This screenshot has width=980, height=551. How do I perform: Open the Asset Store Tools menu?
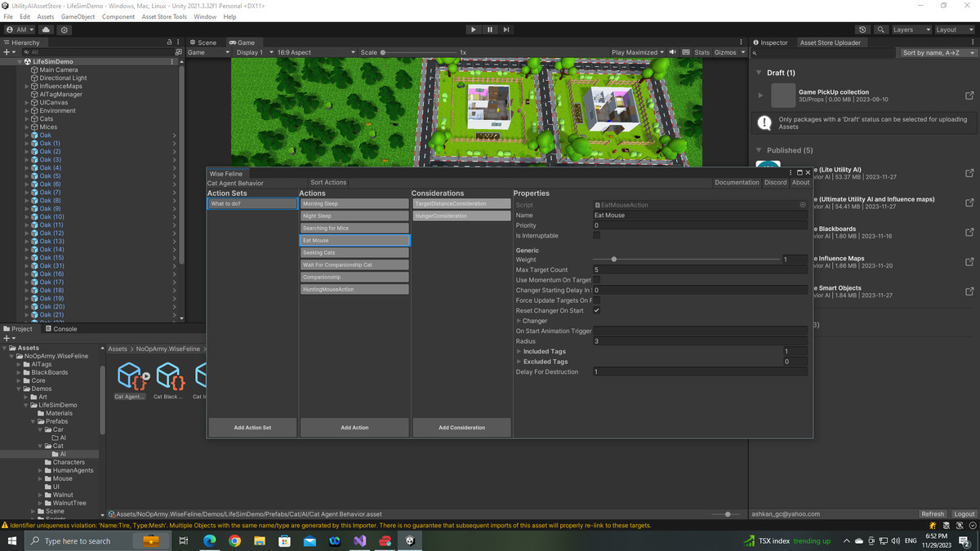[163, 16]
